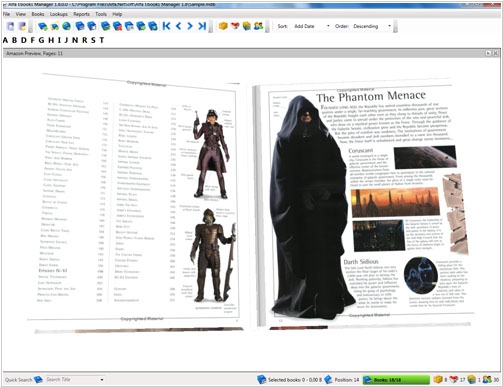
Task: Click the Quick Search book icon
Action: click(x=38, y=379)
